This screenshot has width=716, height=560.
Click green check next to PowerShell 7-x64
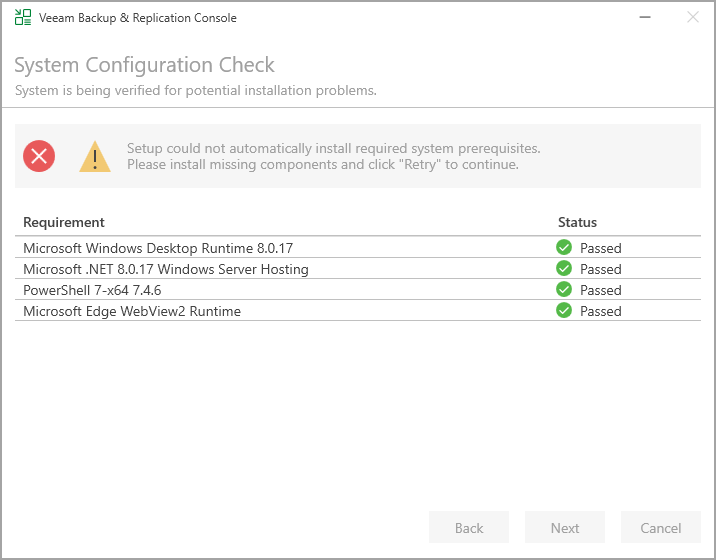tap(564, 289)
